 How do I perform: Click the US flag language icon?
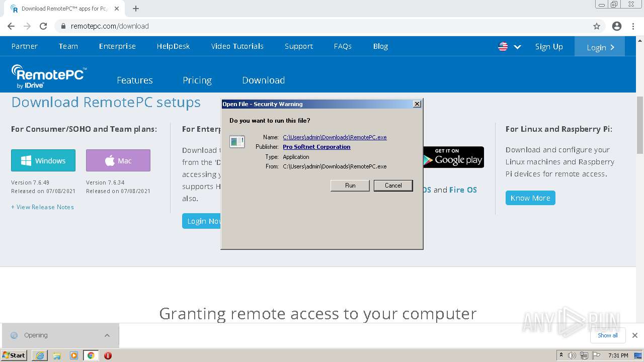pyautogui.click(x=503, y=46)
